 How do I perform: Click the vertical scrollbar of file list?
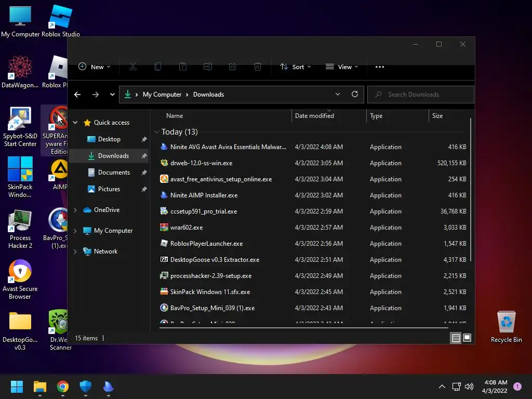click(471, 190)
